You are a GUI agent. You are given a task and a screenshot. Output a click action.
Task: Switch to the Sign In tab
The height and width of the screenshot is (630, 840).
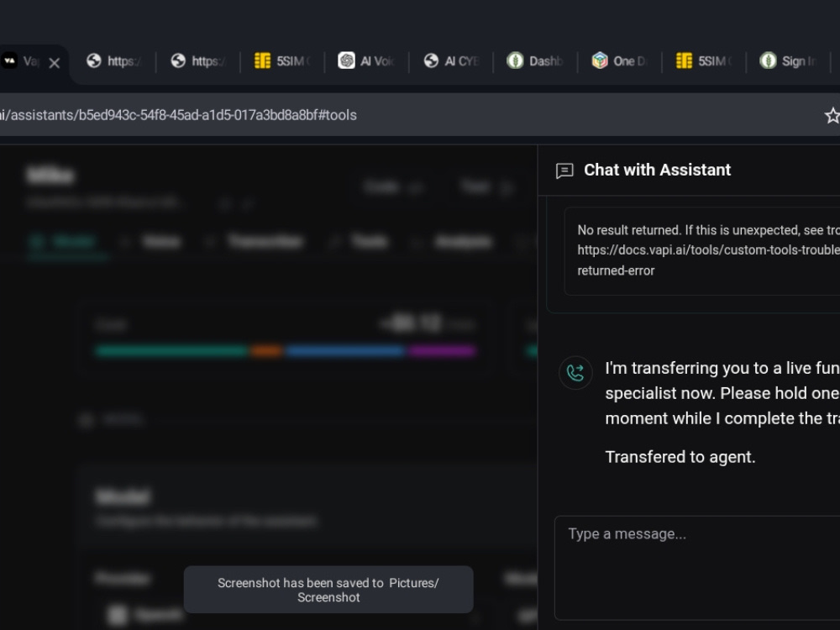788,61
